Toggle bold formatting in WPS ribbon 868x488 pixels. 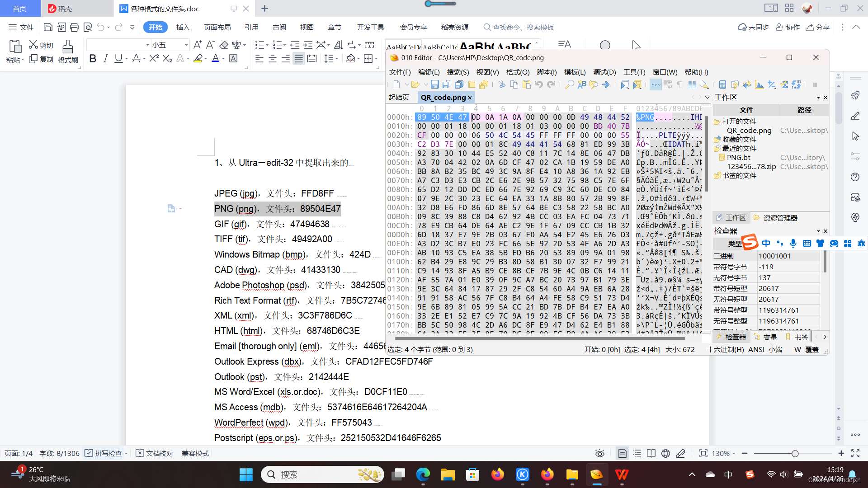point(93,59)
